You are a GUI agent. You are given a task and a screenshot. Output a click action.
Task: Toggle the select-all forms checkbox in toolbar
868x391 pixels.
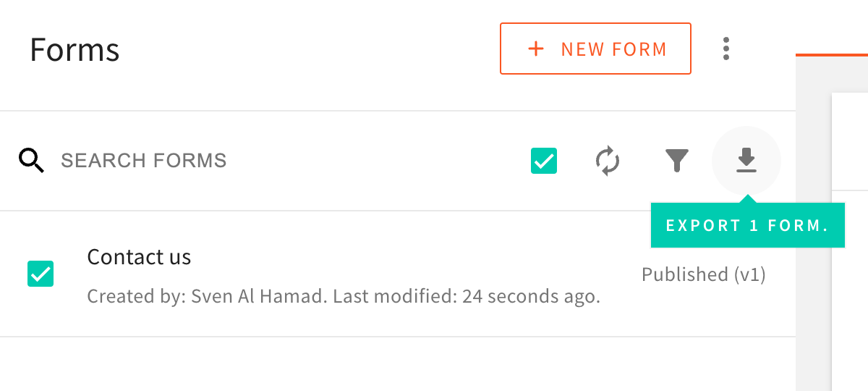coord(544,161)
